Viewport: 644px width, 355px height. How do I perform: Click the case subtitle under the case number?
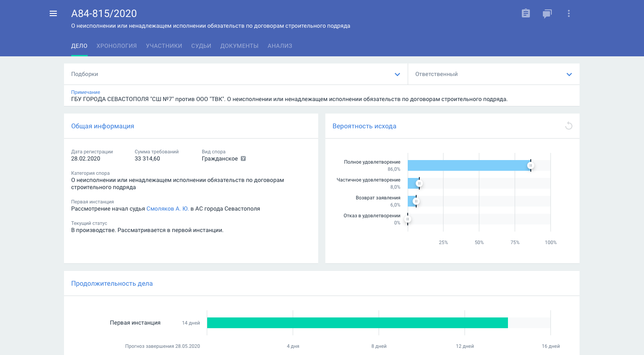coord(211,26)
